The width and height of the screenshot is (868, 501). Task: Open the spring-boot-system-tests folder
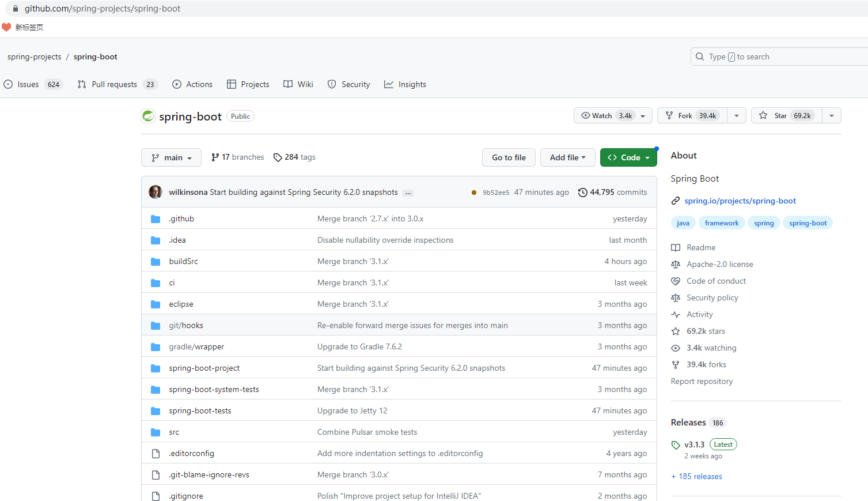(x=214, y=390)
